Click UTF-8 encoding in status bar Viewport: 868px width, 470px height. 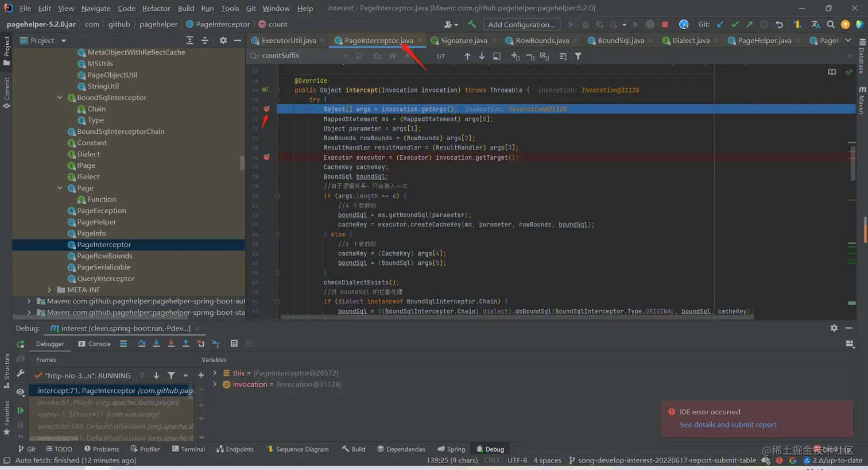517,460
